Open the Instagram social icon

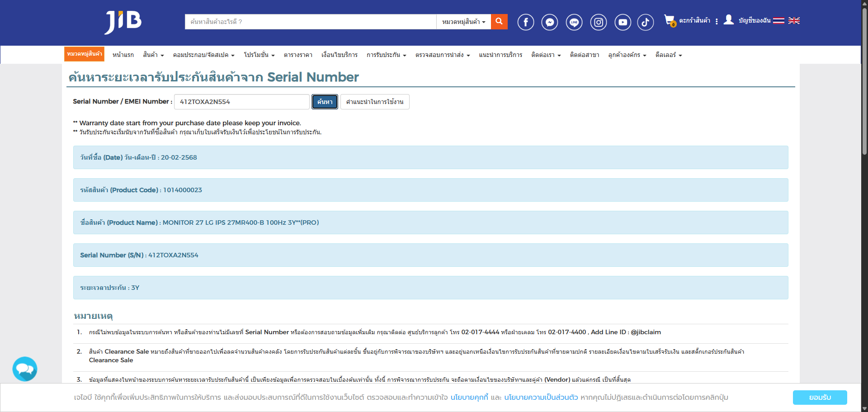click(599, 22)
